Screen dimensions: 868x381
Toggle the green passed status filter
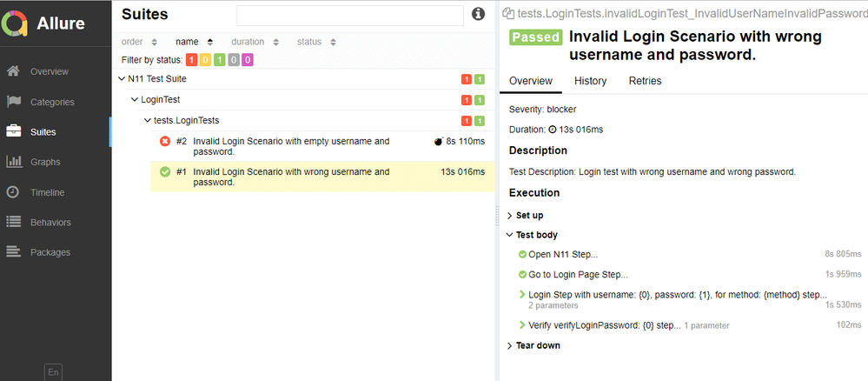click(x=219, y=59)
